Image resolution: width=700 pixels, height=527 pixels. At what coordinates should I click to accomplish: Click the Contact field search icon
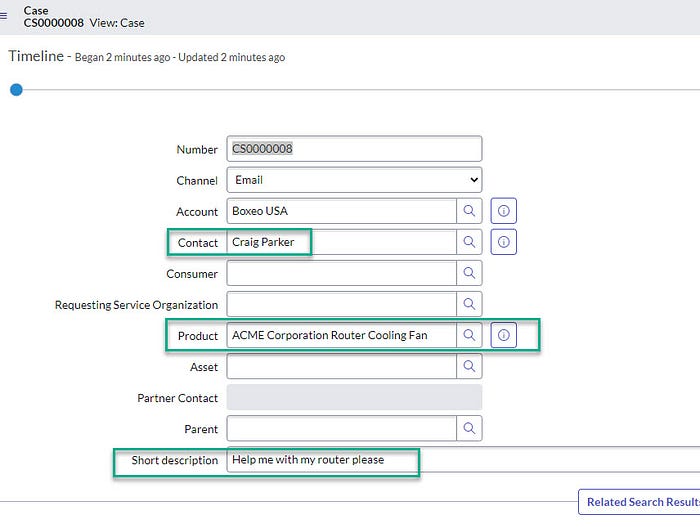(469, 242)
